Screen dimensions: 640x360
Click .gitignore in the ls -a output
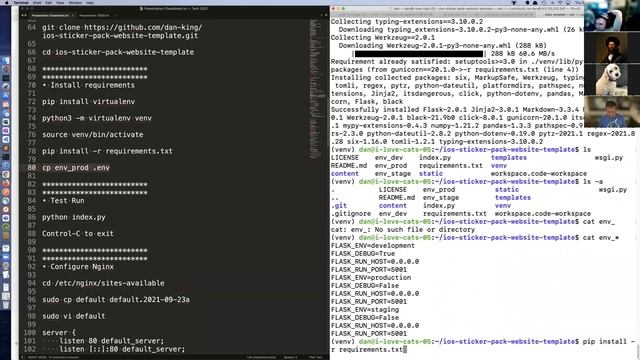pyautogui.click(x=351, y=213)
